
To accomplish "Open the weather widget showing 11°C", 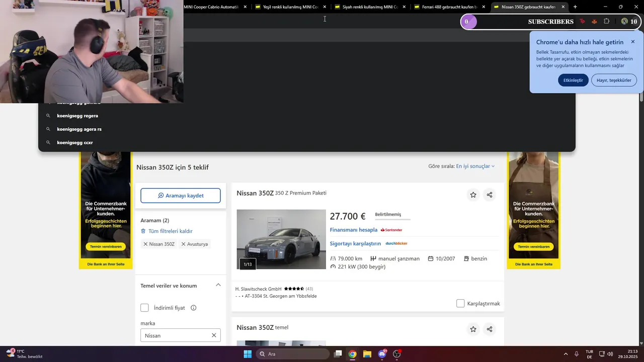I will click(24, 354).
